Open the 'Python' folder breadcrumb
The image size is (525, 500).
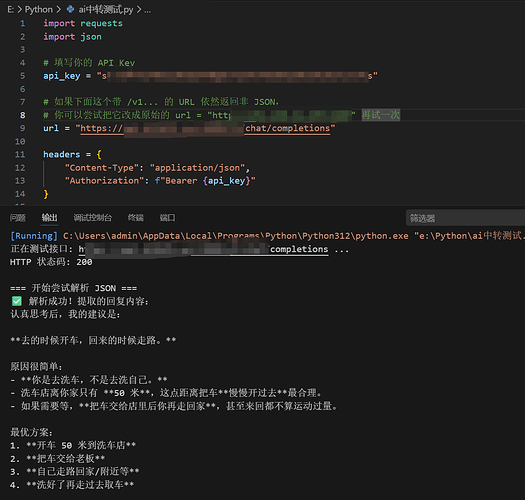(x=39, y=10)
